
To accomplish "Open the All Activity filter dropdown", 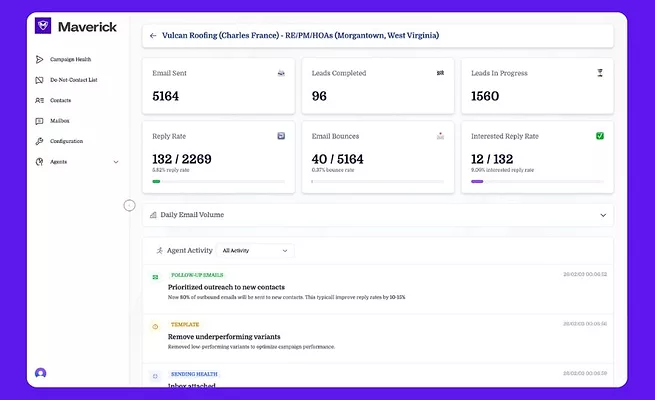I will click(x=255, y=251).
